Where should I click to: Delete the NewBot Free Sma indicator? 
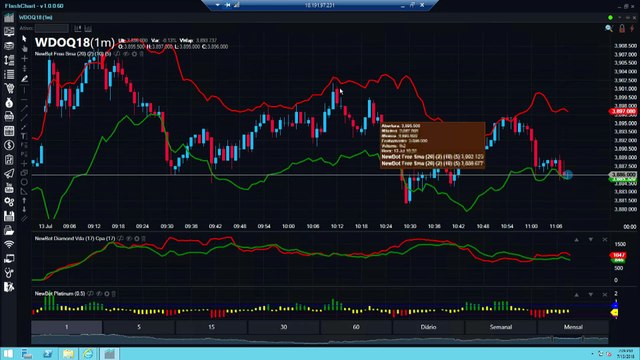pos(142,54)
